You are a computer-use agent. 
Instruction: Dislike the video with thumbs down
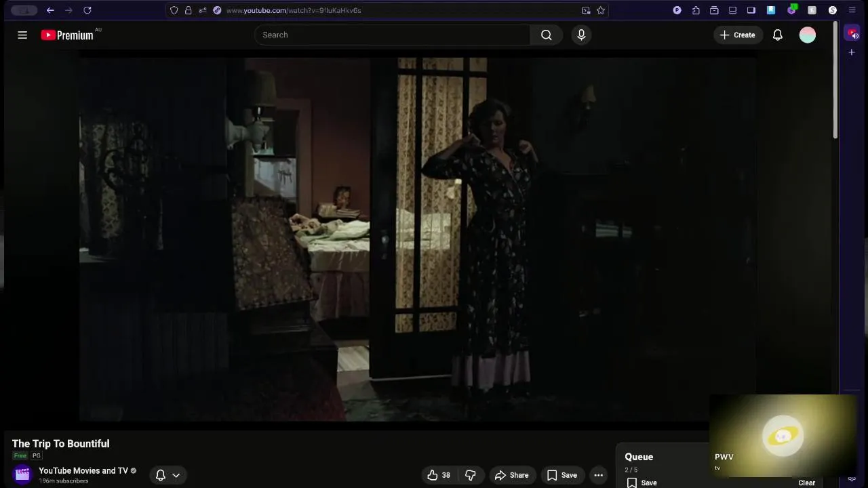[x=471, y=475]
